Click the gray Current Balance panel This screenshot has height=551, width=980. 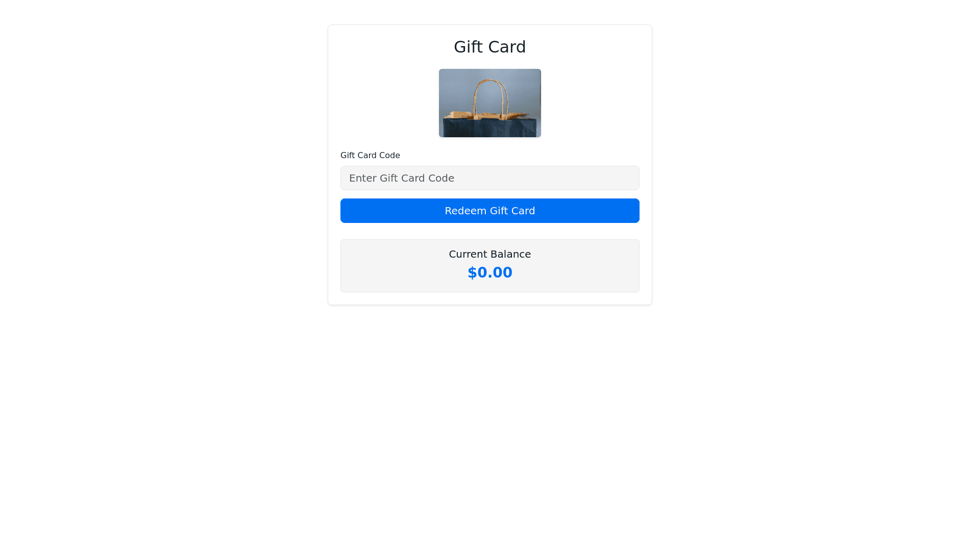[x=490, y=266]
